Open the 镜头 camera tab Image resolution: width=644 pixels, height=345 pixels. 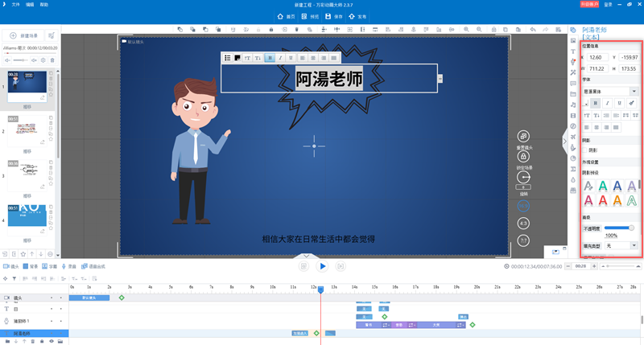click(11, 266)
